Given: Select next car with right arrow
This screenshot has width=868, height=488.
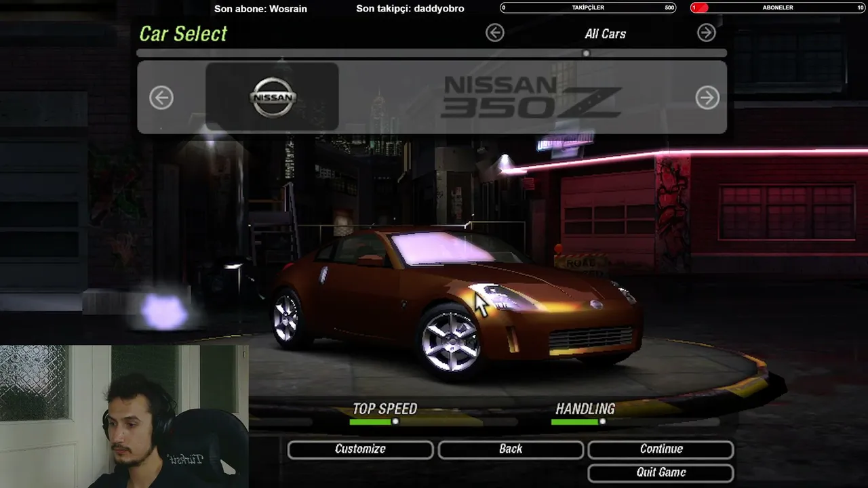Looking at the screenshot, I should point(707,98).
